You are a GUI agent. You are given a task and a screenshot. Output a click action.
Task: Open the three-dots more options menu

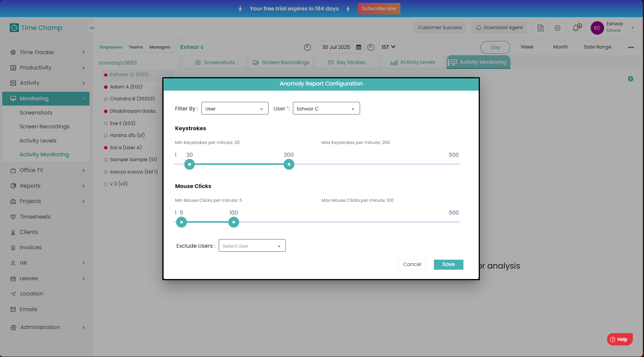click(631, 47)
